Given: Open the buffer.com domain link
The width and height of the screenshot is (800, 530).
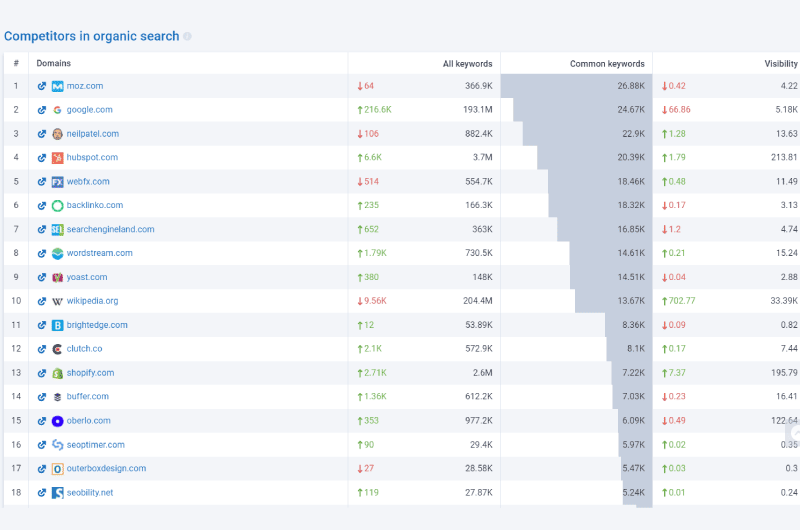Looking at the screenshot, I should click(x=87, y=396).
